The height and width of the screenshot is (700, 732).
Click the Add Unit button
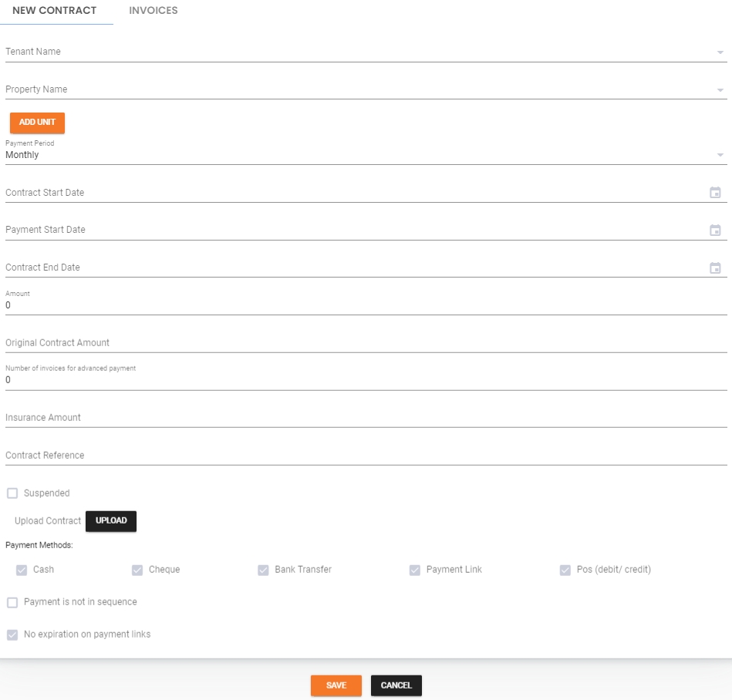(x=37, y=123)
